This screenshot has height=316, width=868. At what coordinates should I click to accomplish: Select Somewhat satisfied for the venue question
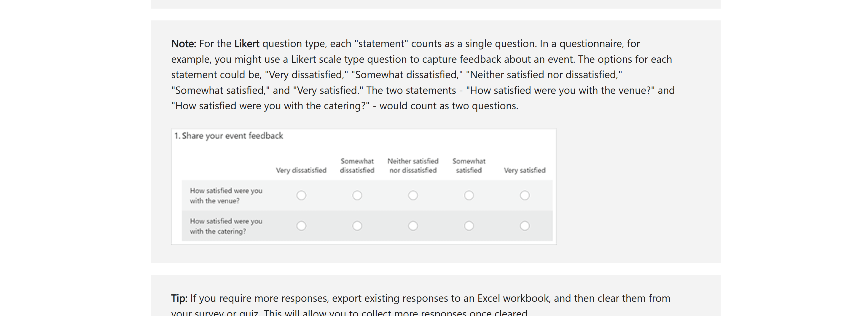click(x=469, y=195)
